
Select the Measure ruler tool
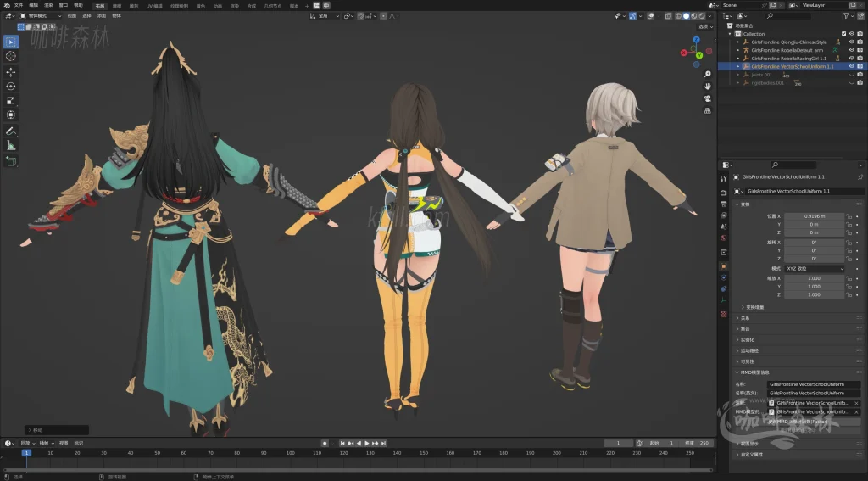pyautogui.click(x=10, y=145)
